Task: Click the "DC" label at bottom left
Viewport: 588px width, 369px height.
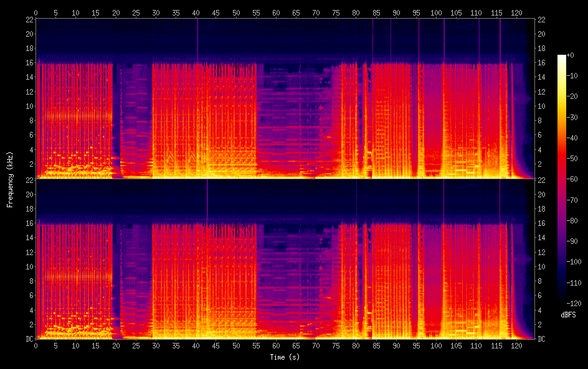Action: 29,339
